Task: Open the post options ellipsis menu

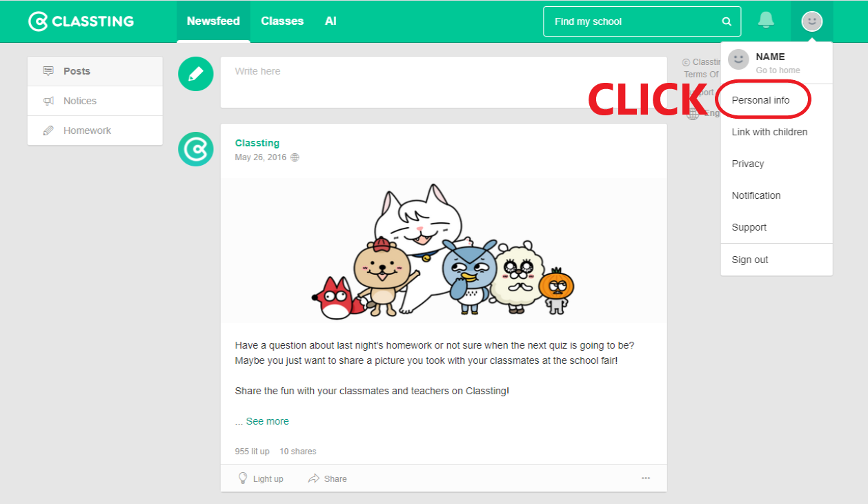Action: pos(646,478)
